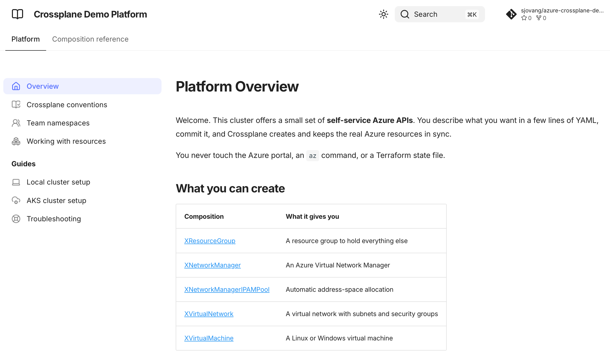Follow the XNetworkManager link

tap(212, 265)
